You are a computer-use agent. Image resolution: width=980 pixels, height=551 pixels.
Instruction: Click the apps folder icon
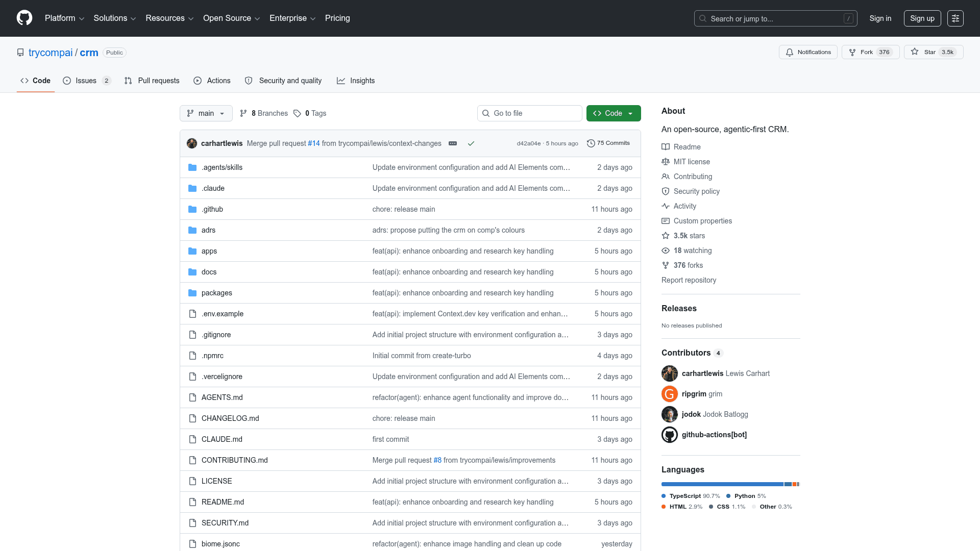(x=192, y=251)
